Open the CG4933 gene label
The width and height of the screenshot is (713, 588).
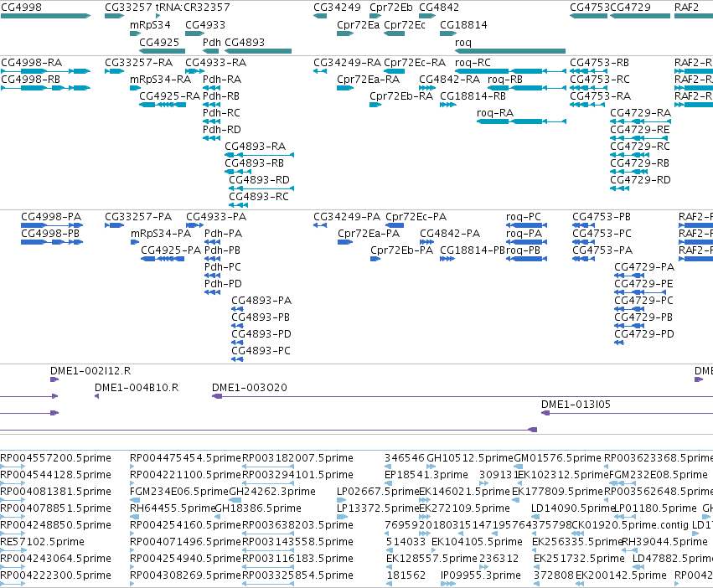[x=205, y=24]
